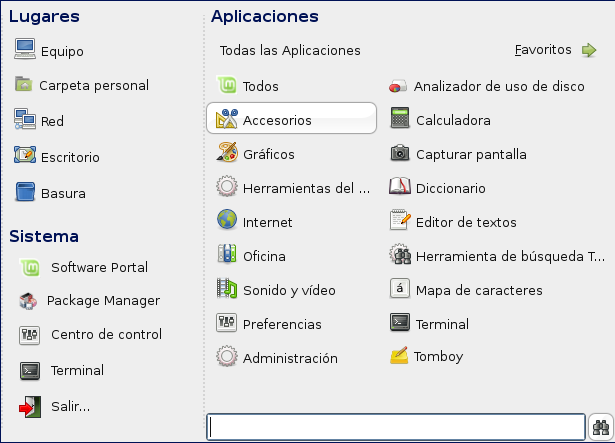Image resolution: width=615 pixels, height=443 pixels.
Task: Open the Preferencias category label
Action: coord(282,325)
